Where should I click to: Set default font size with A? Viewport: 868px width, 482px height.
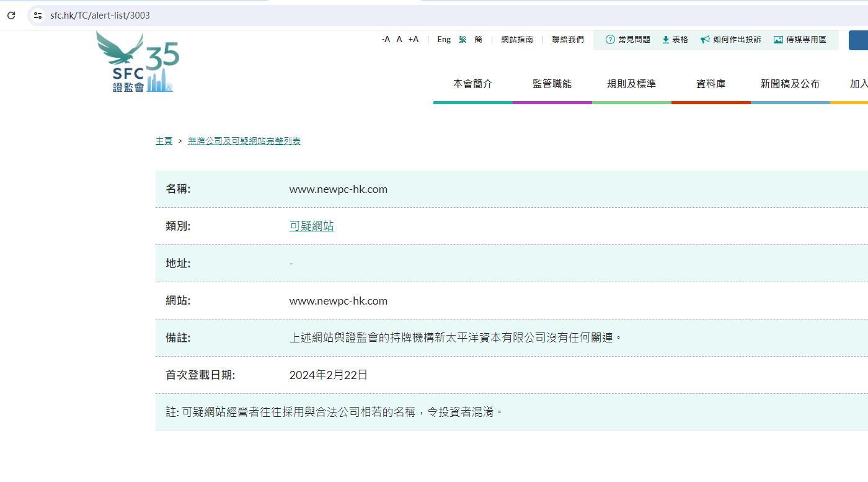coord(399,40)
